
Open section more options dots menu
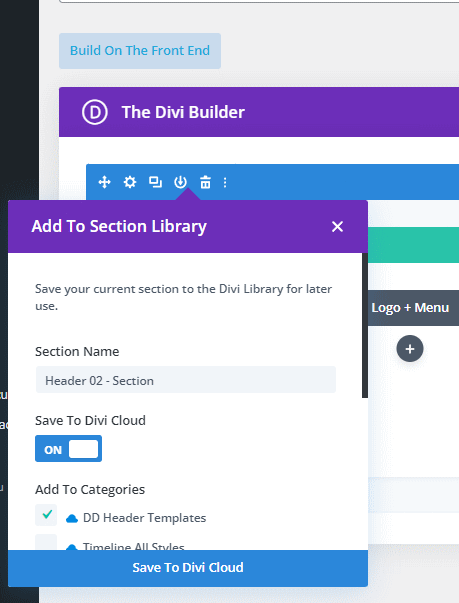point(225,182)
